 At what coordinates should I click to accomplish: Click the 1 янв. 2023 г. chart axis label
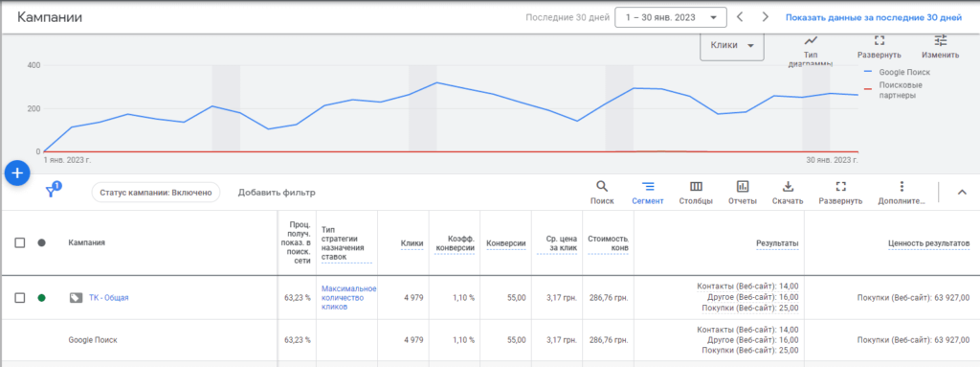67,160
